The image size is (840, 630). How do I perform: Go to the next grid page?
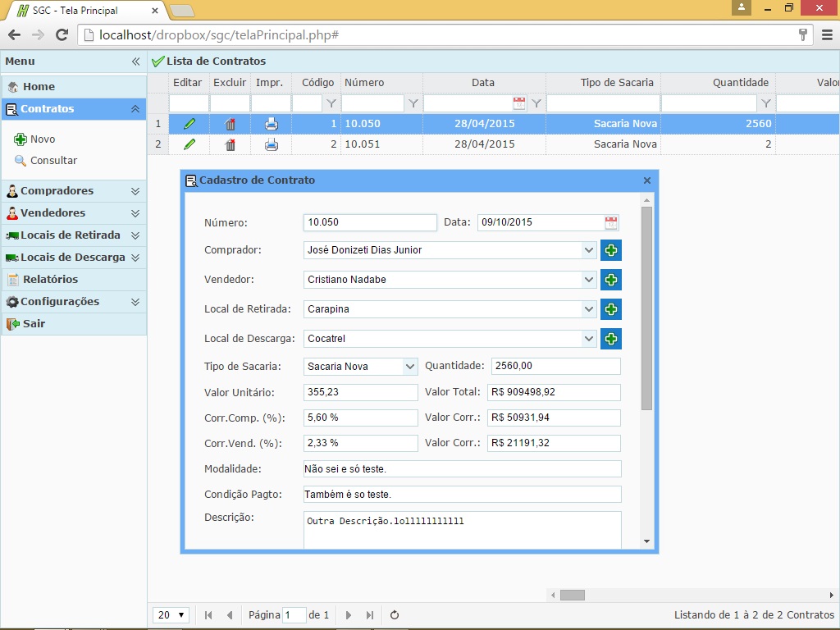click(x=348, y=615)
